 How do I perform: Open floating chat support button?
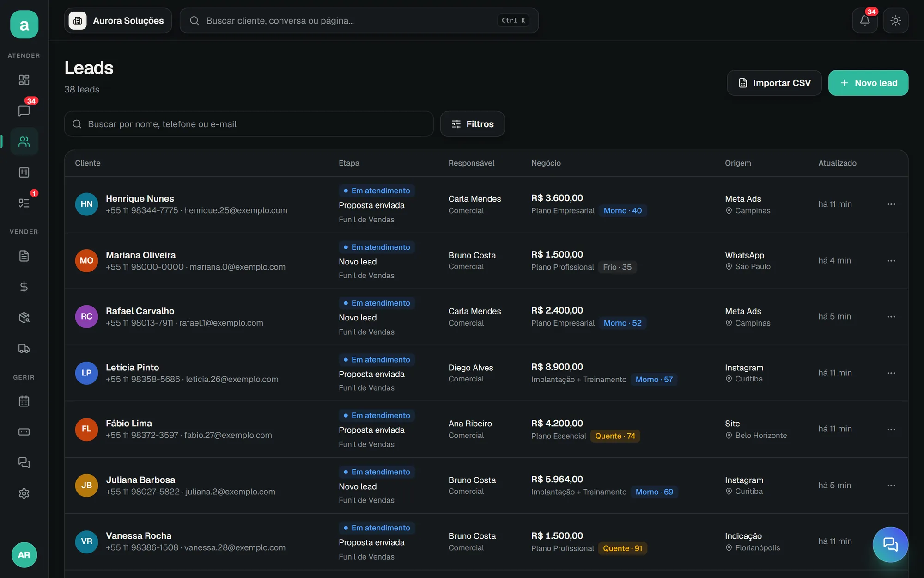890,544
